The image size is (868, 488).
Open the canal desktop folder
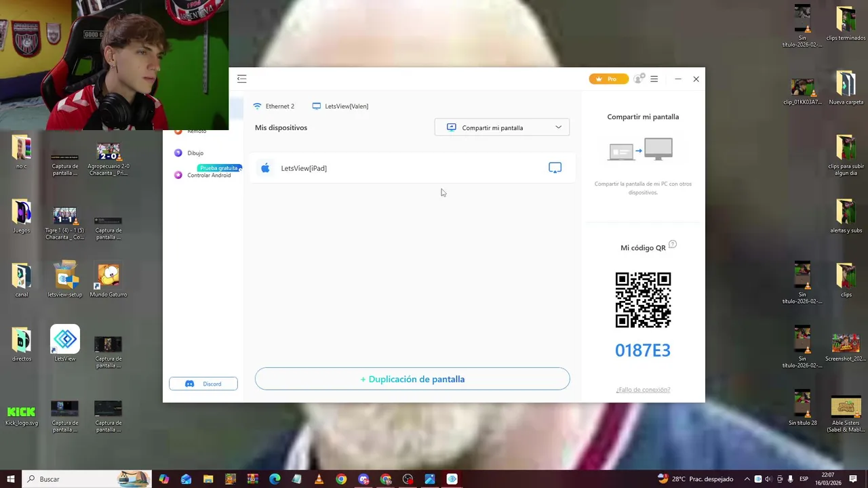coord(22,280)
